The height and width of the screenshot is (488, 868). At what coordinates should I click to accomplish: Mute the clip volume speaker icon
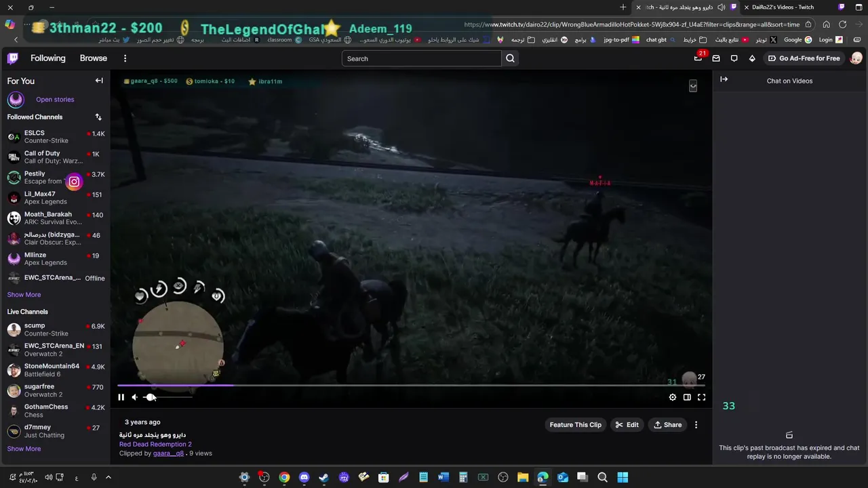click(x=134, y=397)
